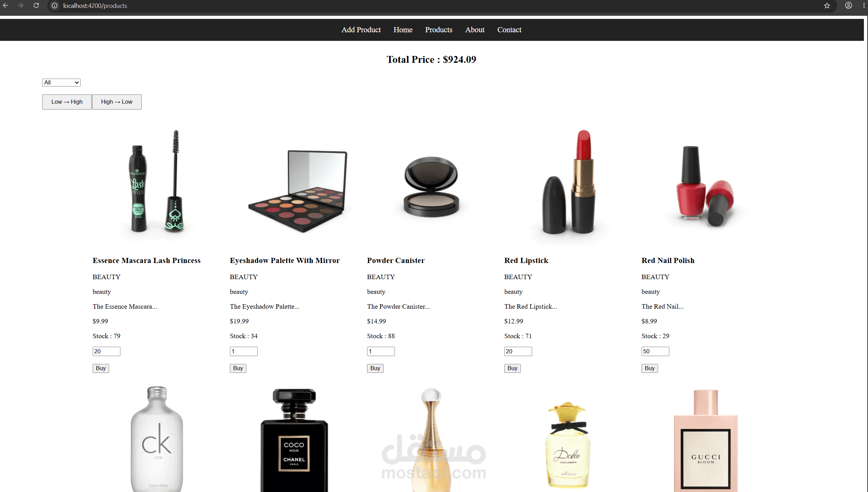Click the quantity field for Powder Canister
This screenshot has width=868, height=492.
[x=381, y=351]
